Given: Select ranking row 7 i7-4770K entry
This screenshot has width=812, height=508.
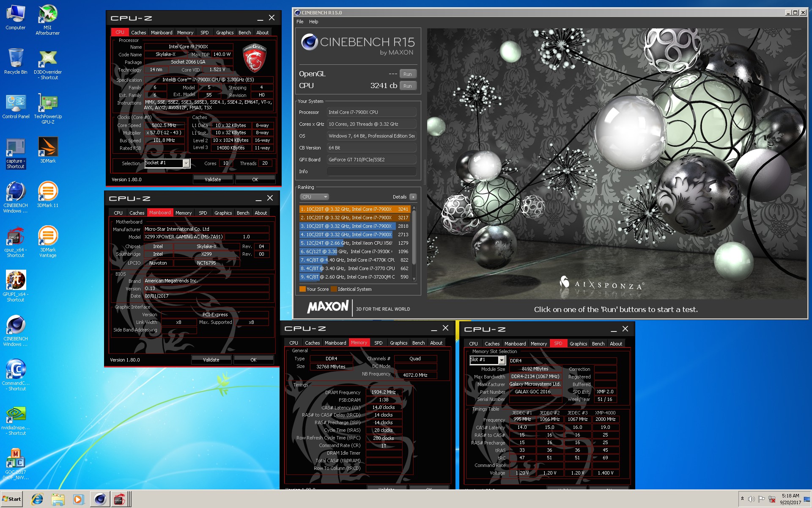Looking at the screenshot, I should 354,260.
